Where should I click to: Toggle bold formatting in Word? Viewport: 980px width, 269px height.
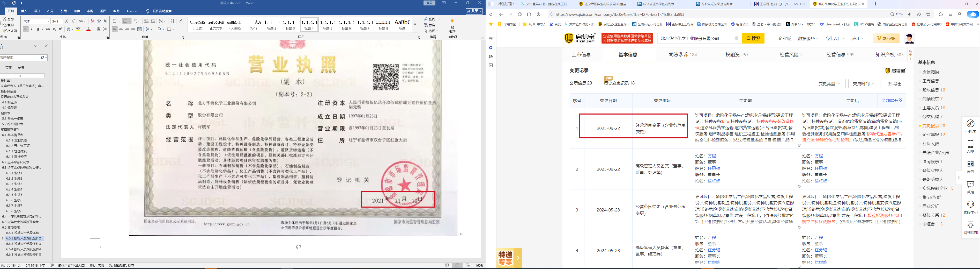[26, 29]
